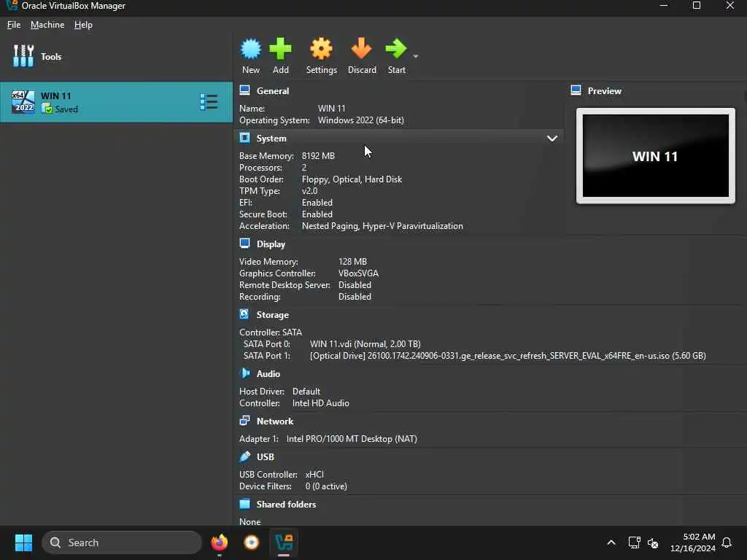Open the Machine menu
The width and height of the screenshot is (747, 560).
pos(47,25)
